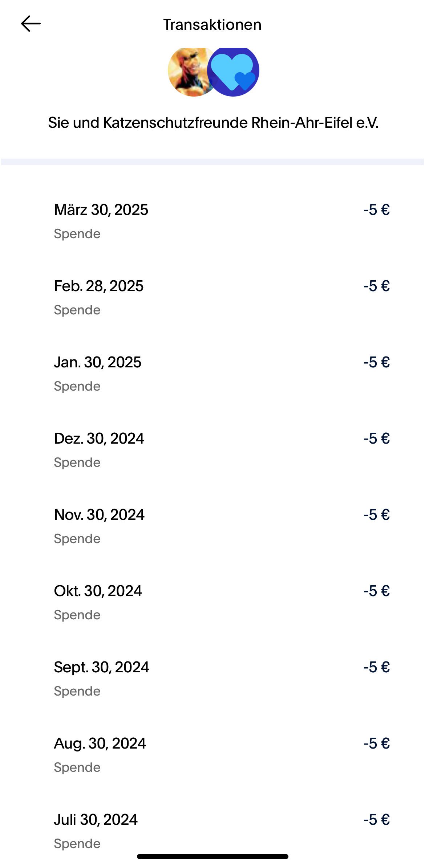Select the Juli 30, 2024 donation

pyautogui.click(x=96, y=820)
